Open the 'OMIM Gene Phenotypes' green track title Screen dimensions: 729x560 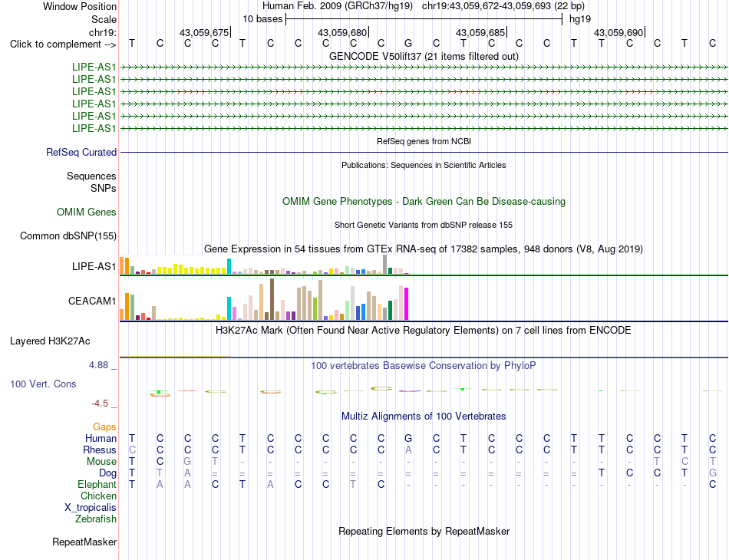[x=424, y=201]
